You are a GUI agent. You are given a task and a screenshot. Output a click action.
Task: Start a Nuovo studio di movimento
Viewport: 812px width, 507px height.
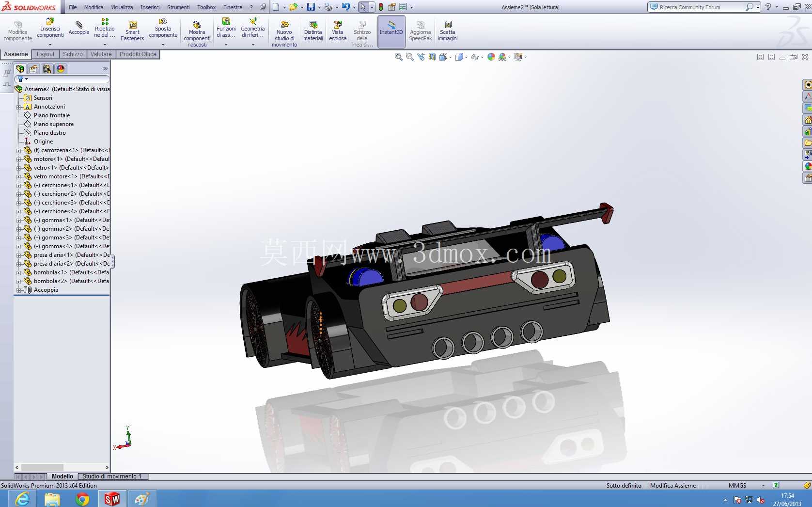[x=284, y=34]
